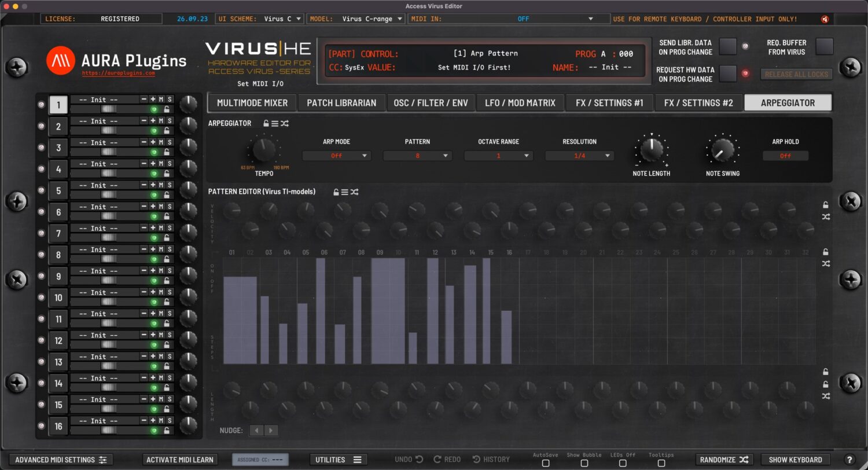Open the LFO / MOD MATRIX tab
The image size is (868, 470).
click(520, 103)
